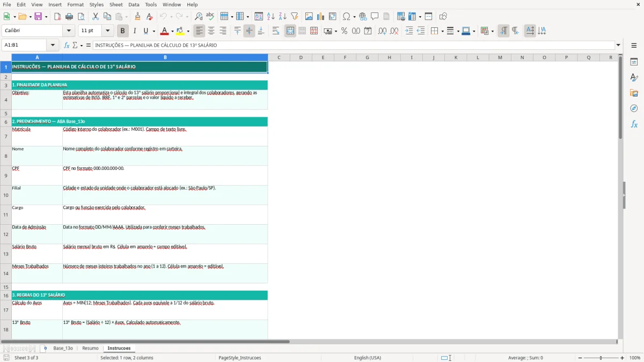Toggle Underline formatting
The image size is (644, 362).
[146, 31]
